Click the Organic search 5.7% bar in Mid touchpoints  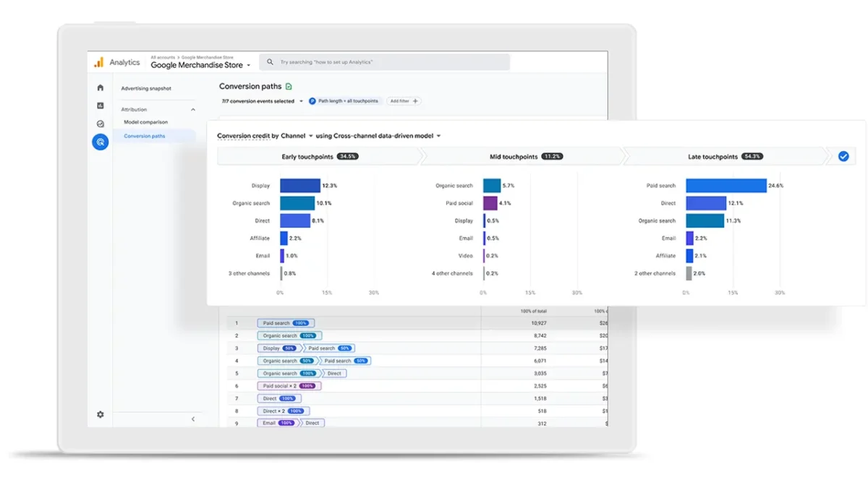click(492, 186)
